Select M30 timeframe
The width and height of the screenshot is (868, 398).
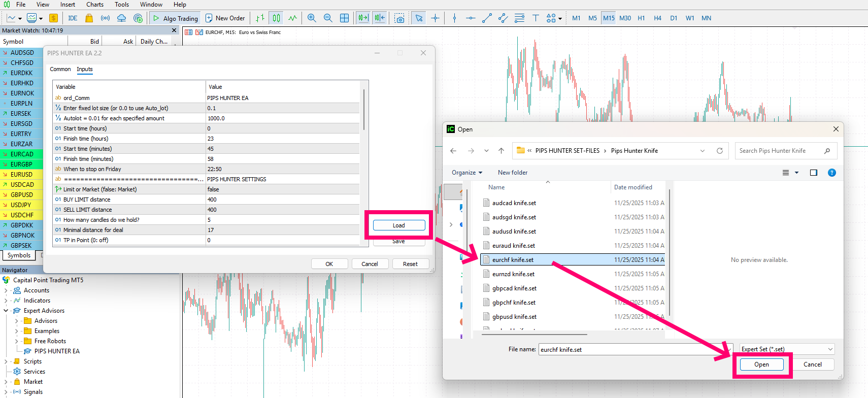pyautogui.click(x=625, y=18)
